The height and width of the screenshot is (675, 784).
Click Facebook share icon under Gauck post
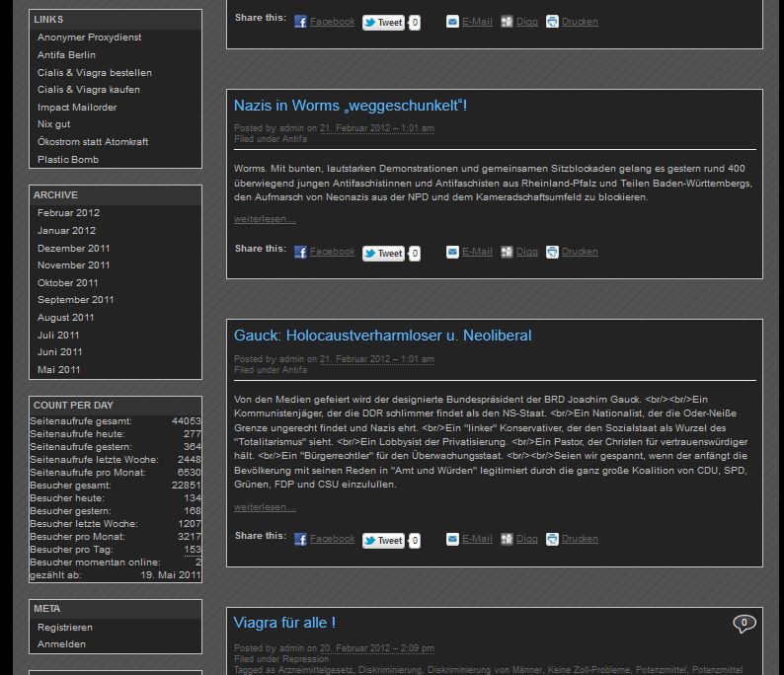pos(300,540)
